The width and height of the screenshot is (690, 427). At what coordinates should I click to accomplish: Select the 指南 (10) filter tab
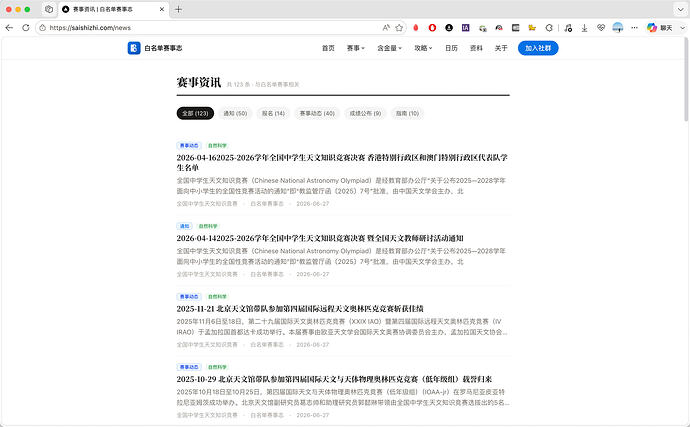[407, 113]
